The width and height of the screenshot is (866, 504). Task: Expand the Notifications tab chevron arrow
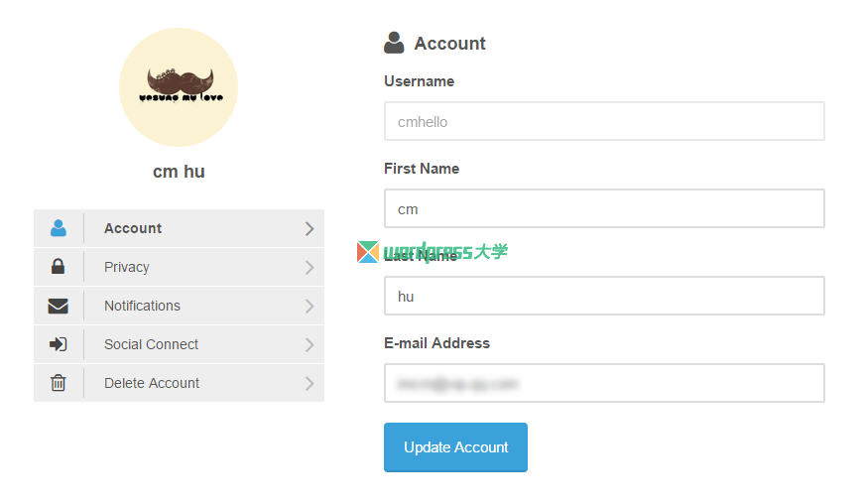(309, 307)
